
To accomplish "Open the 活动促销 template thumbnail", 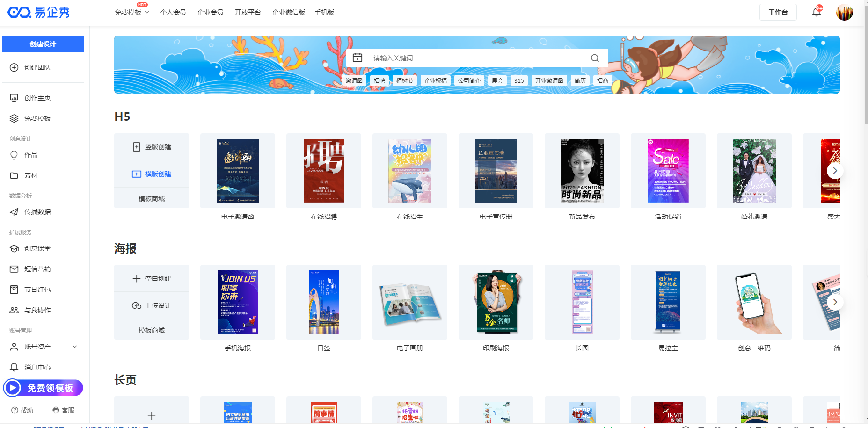I will tap(668, 171).
